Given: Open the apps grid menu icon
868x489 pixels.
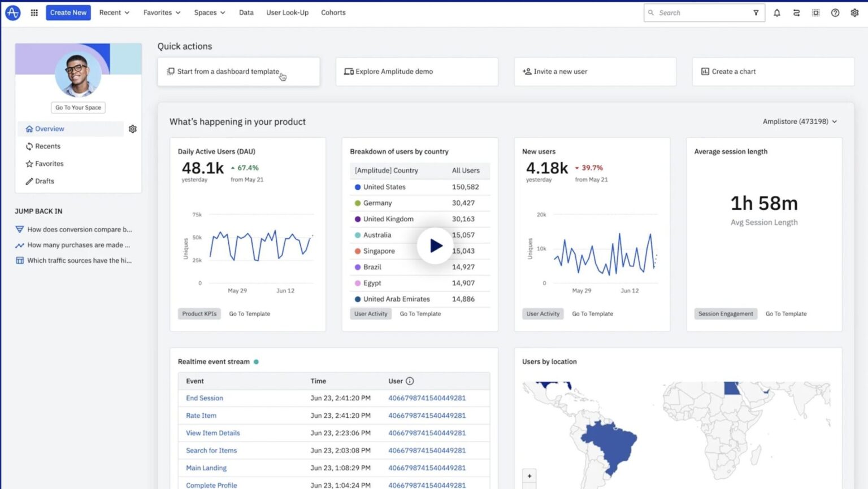Looking at the screenshot, I should [34, 12].
